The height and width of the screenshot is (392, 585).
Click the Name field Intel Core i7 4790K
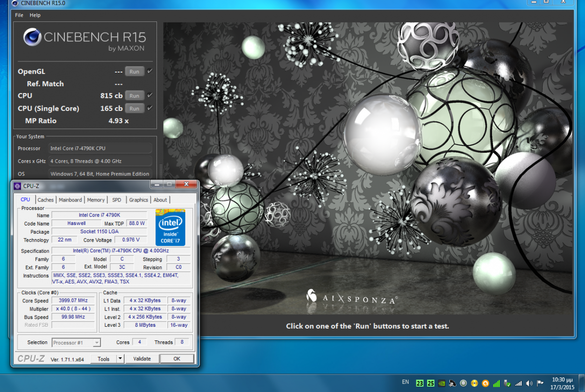(99, 215)
